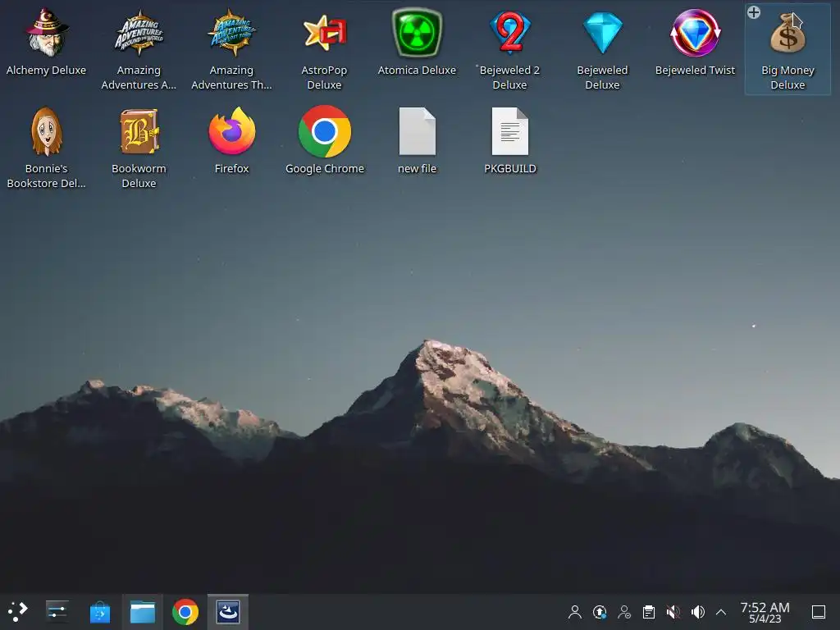Image resolution: width=840 pixels, height=630 pixels.
Task: Select the PKGBUILD file icon
Action: click(x=510, y=132)
